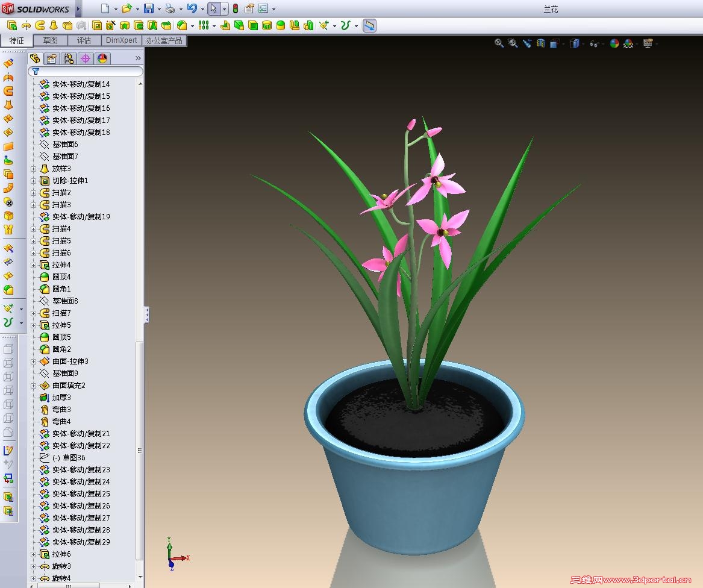Click the Revolved Cut icon
Screen dimensions: 703x588
125,25
